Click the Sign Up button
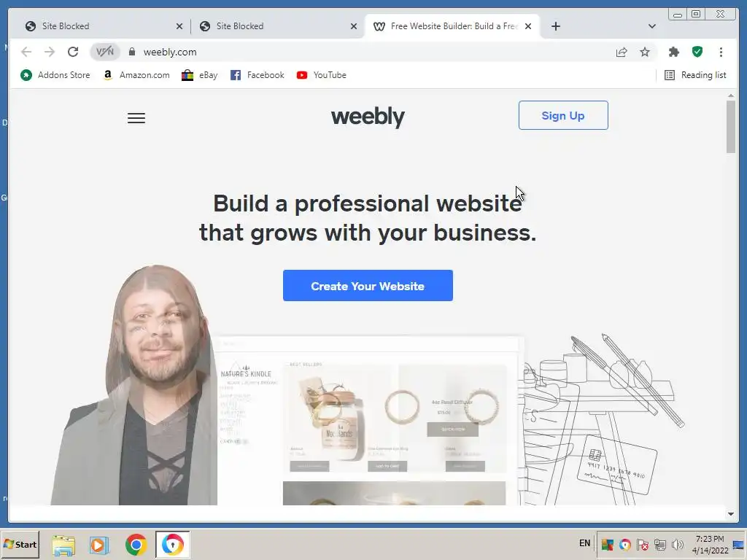The height and width of the screenshot is (560, 747). (563, 115)
